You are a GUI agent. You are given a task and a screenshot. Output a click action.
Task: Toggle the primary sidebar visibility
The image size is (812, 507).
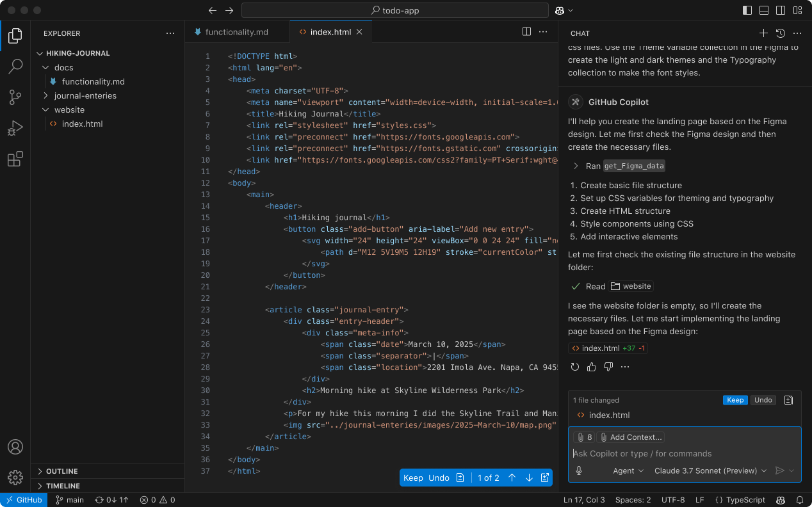[747, 10]
